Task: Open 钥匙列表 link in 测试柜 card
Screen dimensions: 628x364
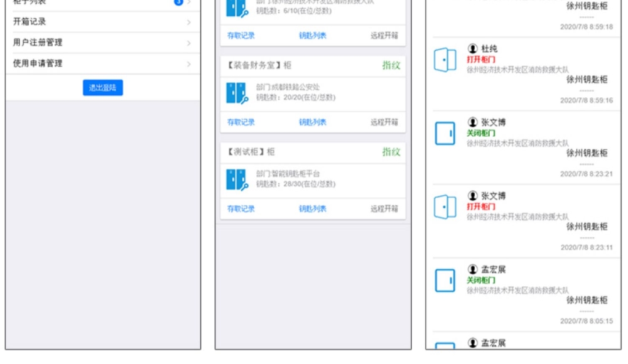Action: coord(313,209)
